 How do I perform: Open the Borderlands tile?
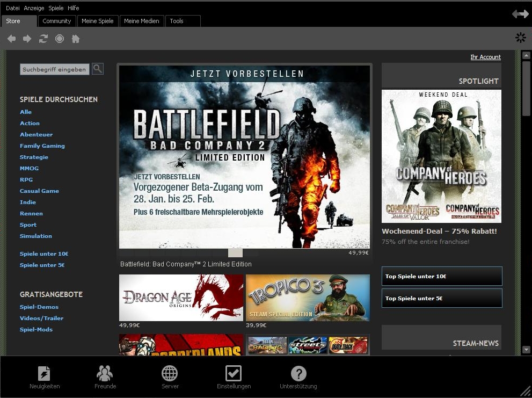pyautogui.click(x=181, y=345)
